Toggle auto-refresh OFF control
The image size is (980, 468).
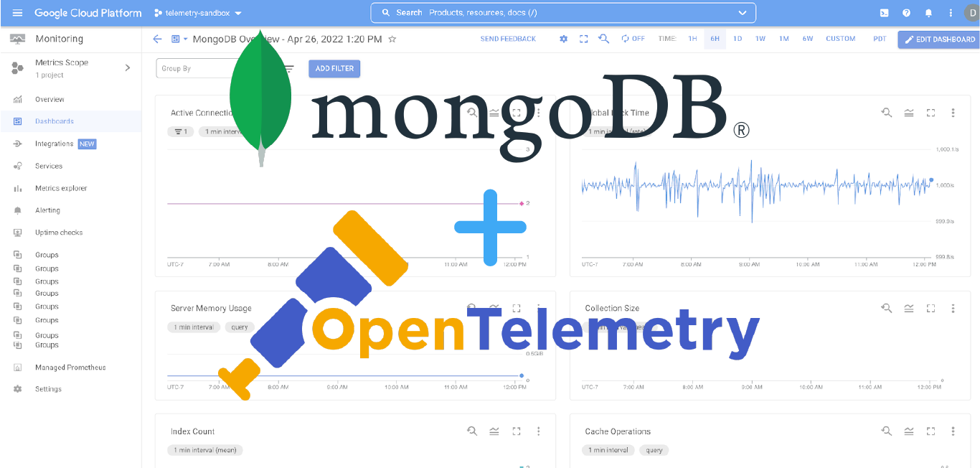pyautogui.click(x=631, y=39)
